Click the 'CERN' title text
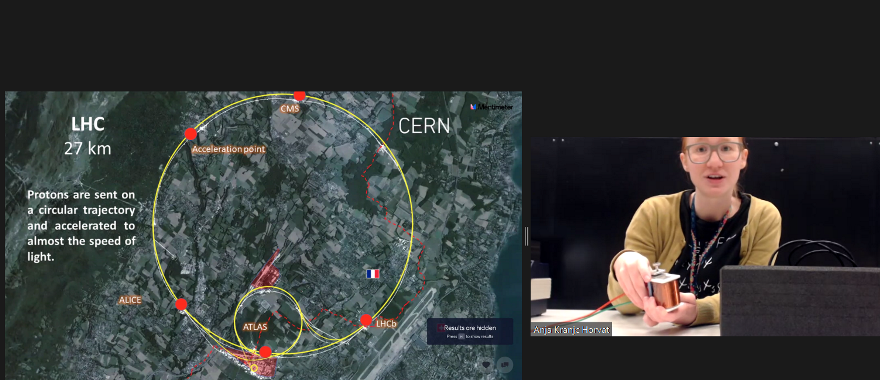The width and height of the screenshot is (880, 380). pyautogui.click(x=424, y=126)
